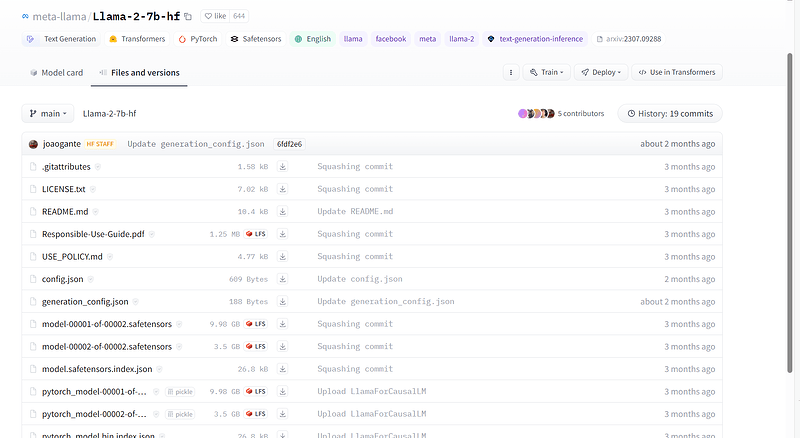Click Llama-2-7b-hf breadcrumb path
Viewport: 800px width, 438px height.
point(109,113)
